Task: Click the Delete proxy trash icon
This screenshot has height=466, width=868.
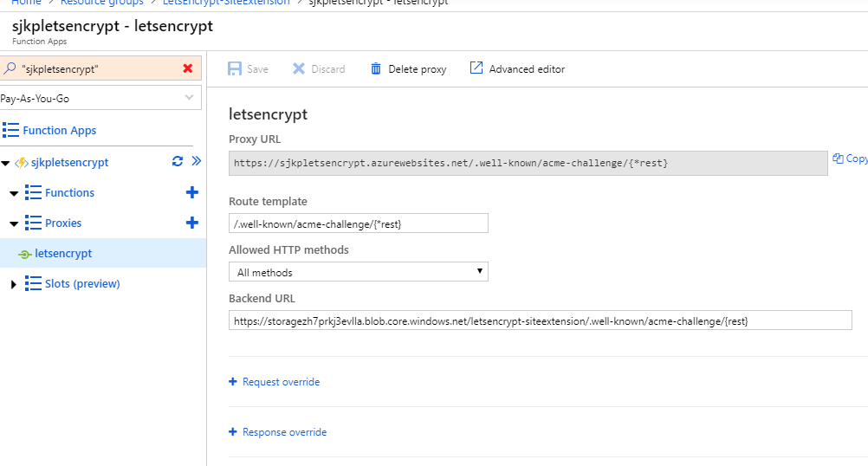Action: pyautogui.click(x=376, y=68)
